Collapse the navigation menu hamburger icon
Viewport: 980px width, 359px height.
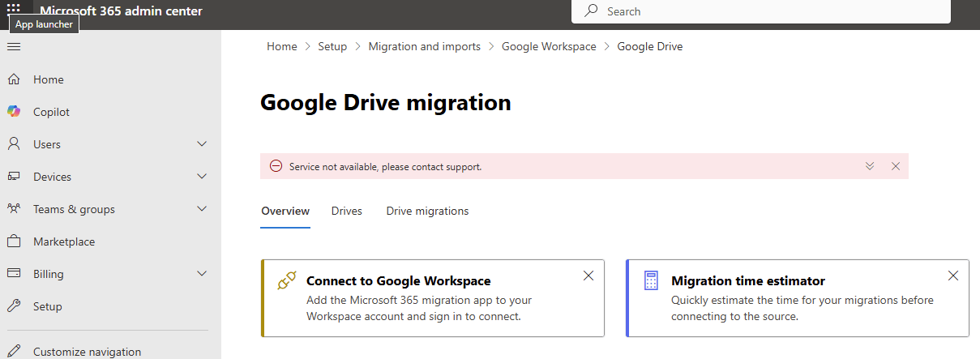[x=14, y=46]
